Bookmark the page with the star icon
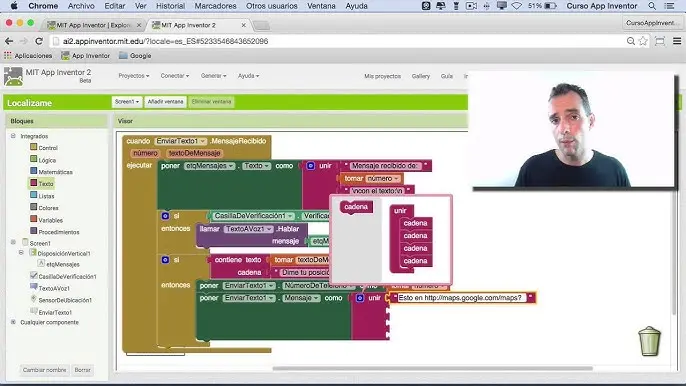The height and width of the screenshot is (386, 686). (643, 41)
